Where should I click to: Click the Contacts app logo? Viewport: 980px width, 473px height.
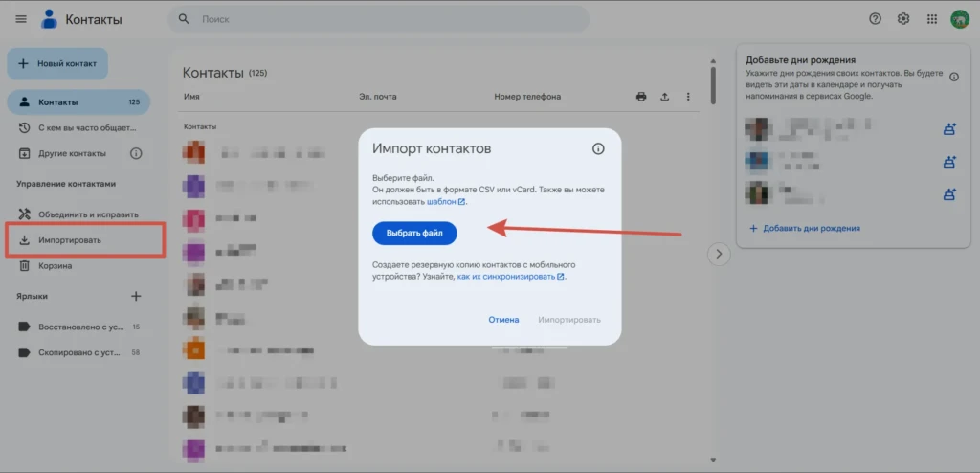(x=49, y=19)
